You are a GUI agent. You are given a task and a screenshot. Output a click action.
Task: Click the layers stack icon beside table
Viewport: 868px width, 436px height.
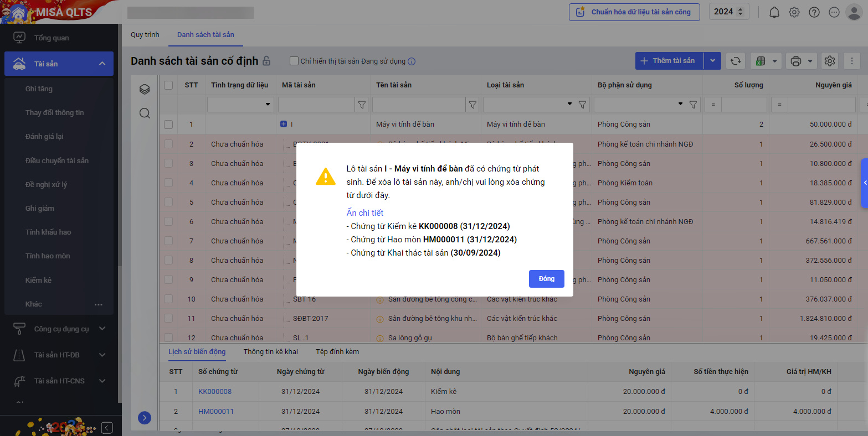tap(145, 89)
